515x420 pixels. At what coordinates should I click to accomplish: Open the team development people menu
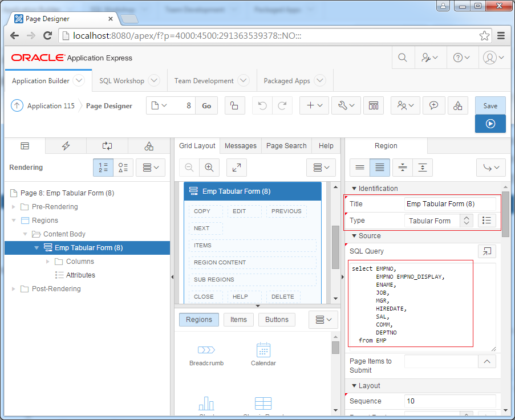(x=405, y=105)
